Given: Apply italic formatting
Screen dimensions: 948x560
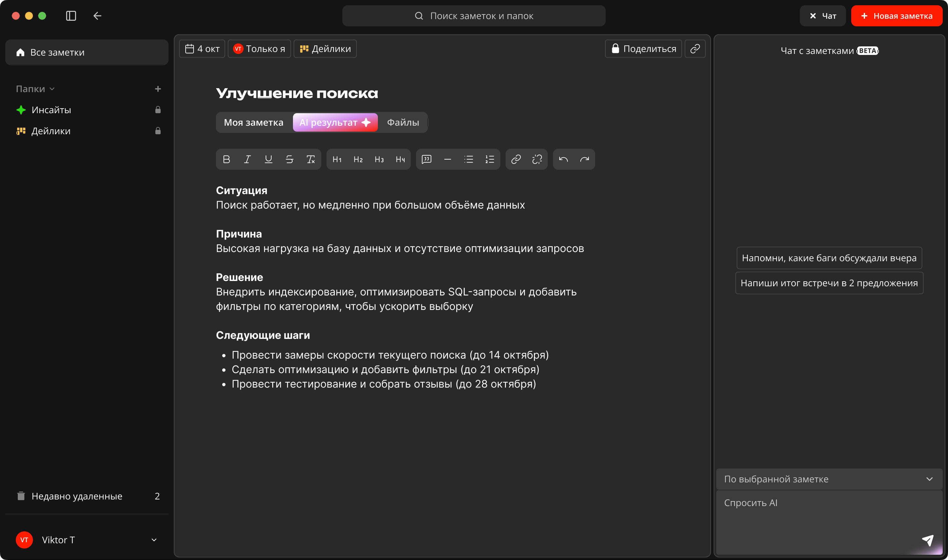Looking at the screenshot, I should click(x=247, y=159).
